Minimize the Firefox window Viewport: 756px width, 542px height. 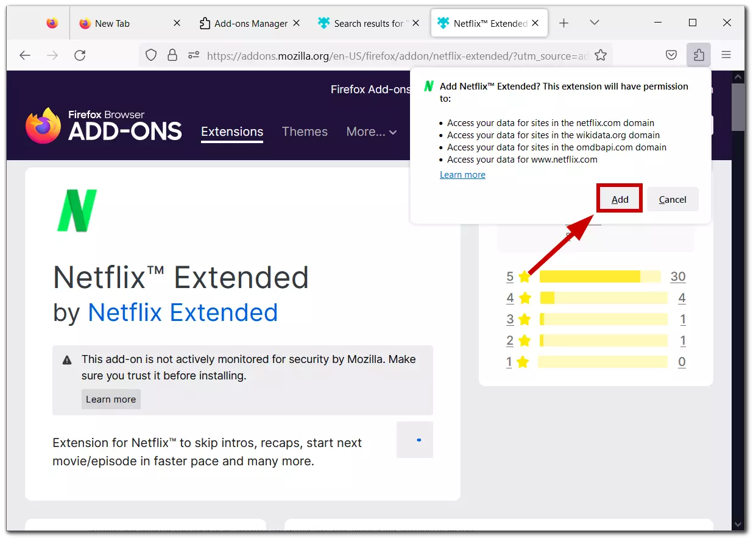tap(658, 23)
